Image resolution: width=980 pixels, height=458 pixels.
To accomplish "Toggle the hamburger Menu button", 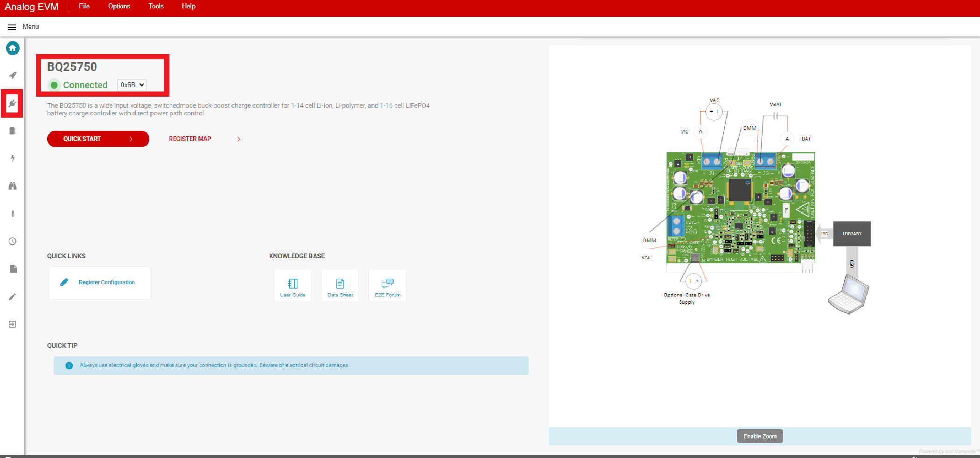I will tap(12, 27).
